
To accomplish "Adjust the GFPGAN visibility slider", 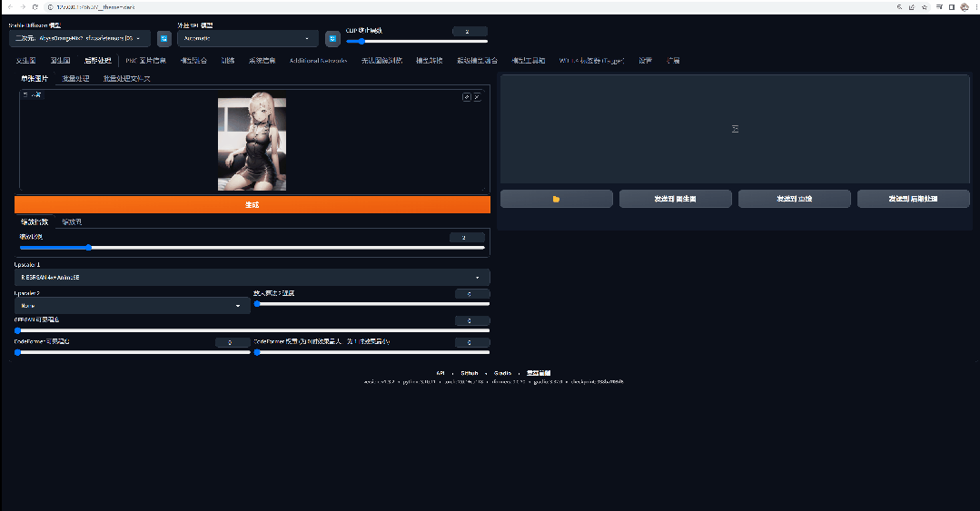I will tap(252, 330).
